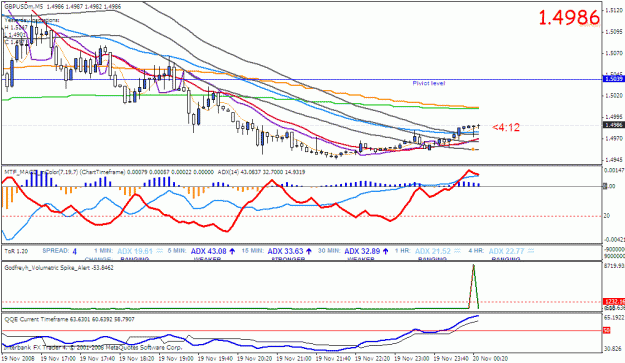Click the 1 HR: timeframe label
The height and width of the screenshot is (363, 625).
(403, 251)
